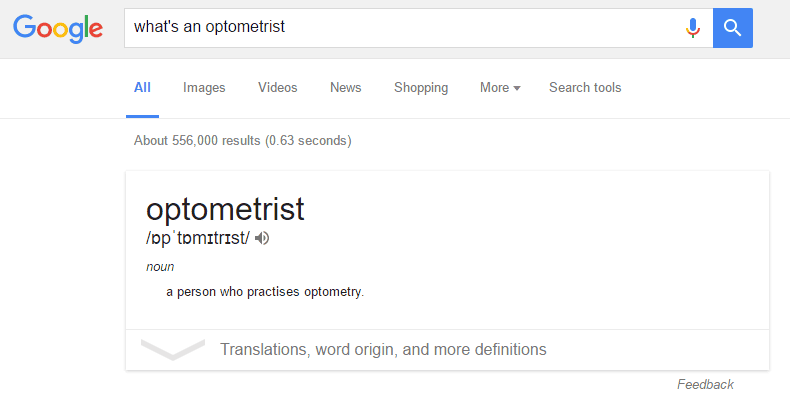Screen dimensions: 790x394
Task: Select the All results tab
Action: (x=142, y=88)
